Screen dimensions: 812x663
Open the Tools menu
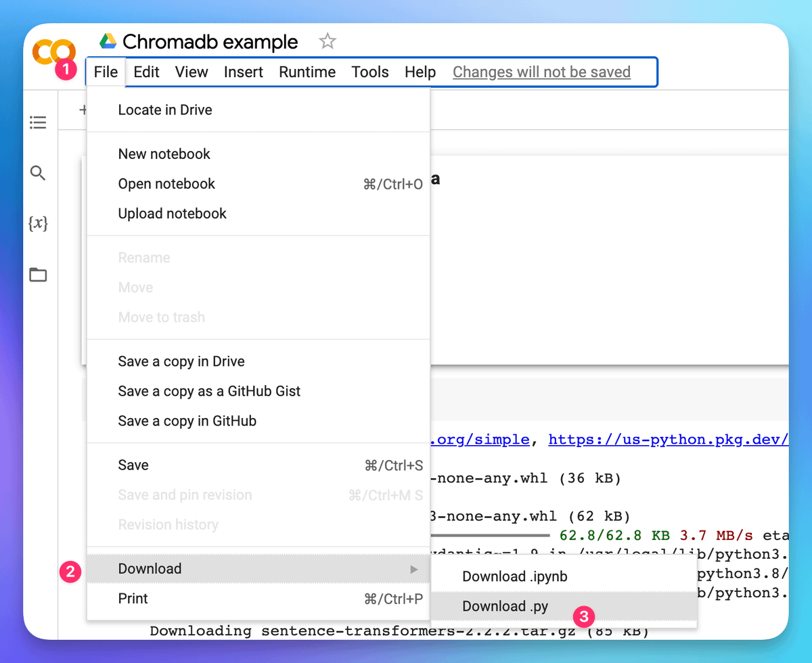(370, 72)
